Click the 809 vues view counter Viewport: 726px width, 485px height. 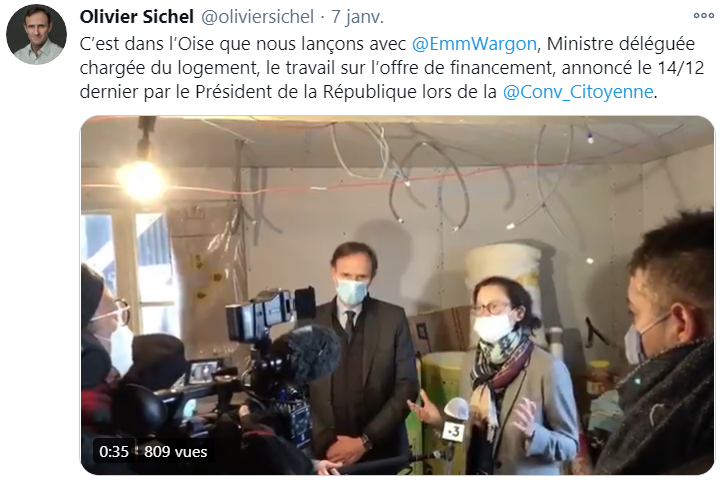click(175, 451)
